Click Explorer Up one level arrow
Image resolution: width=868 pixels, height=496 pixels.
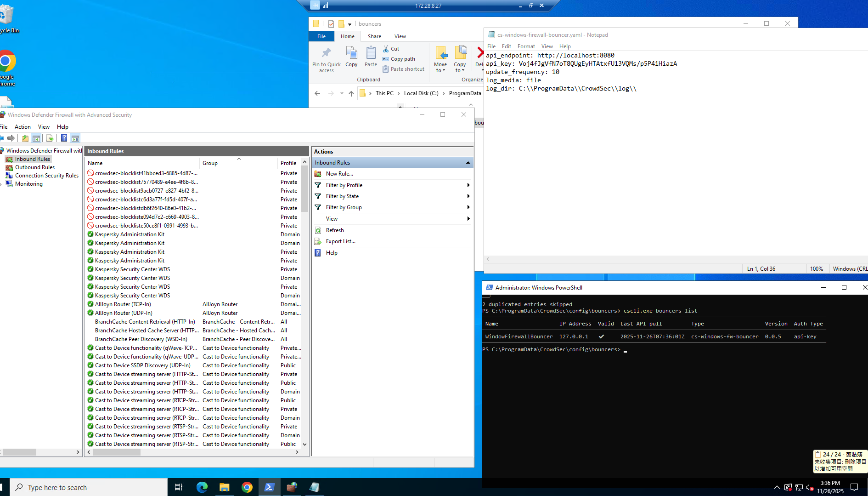click(351, 93)
